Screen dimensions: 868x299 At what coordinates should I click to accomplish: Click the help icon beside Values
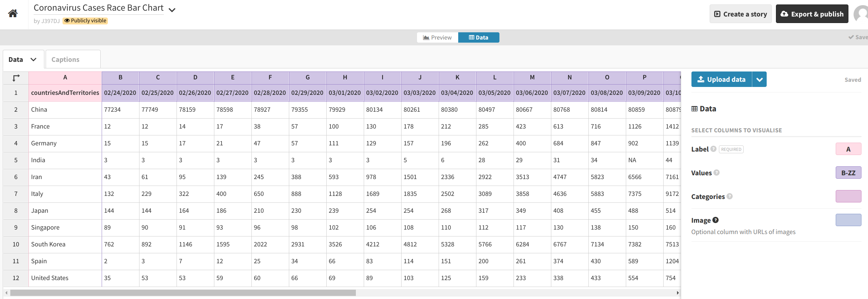(717, 173)
